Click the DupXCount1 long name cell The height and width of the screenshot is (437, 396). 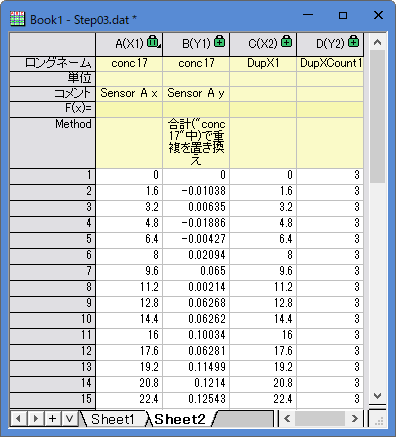(x=330, y=63)
